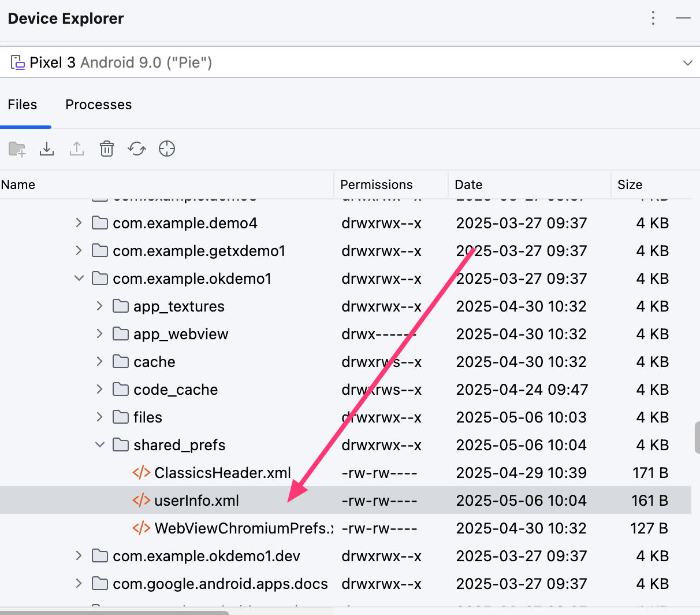Open the Pixel 3 device dropdown
The height and width of the screenshot is (615, 700).
click(x=687, y=62)
